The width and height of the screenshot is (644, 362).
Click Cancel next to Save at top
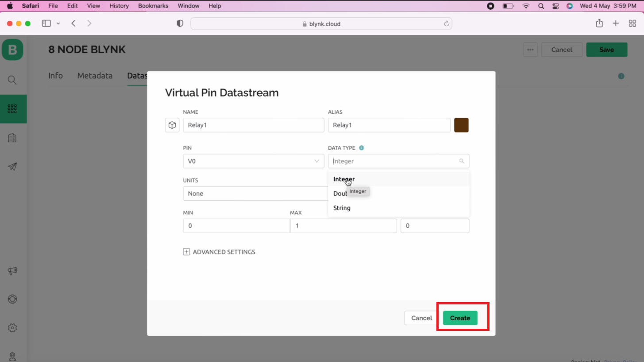pyautogui.click(x=562, y=50)
